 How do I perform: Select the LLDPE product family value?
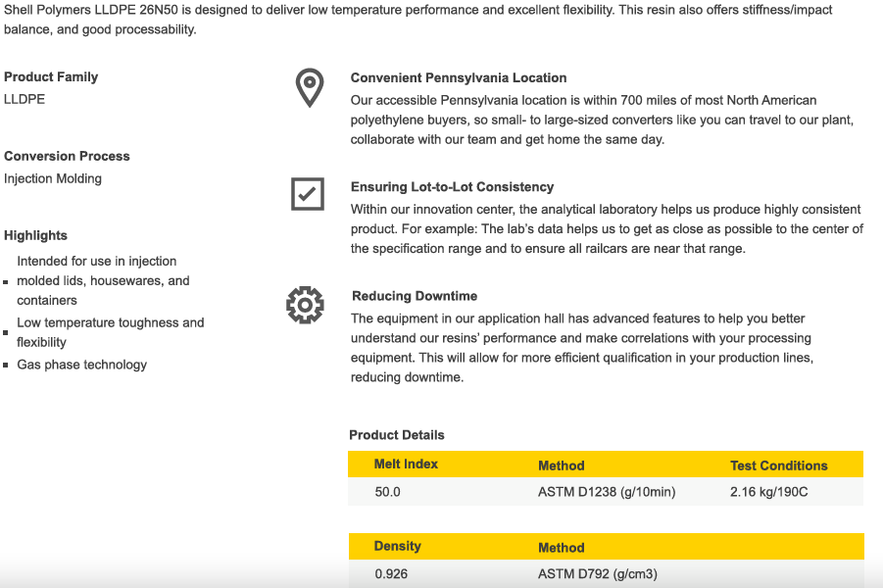(x=25, y=99)
